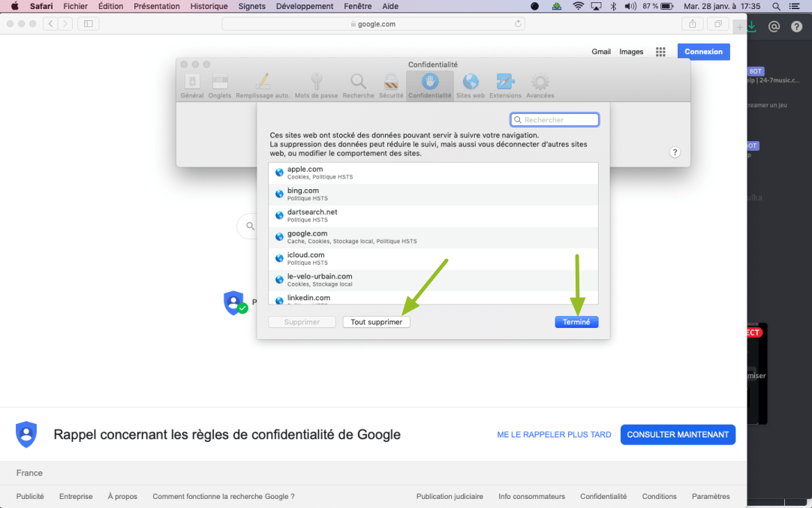Screen dimensions: 812x508
Task: Open the Extensions preferences tab
Action: tap(505, 86)
